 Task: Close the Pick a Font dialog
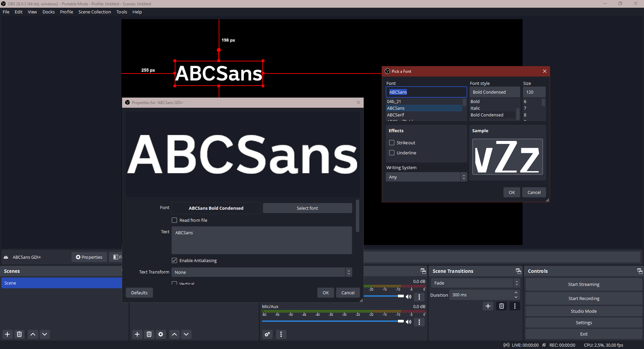pos(545,71)
